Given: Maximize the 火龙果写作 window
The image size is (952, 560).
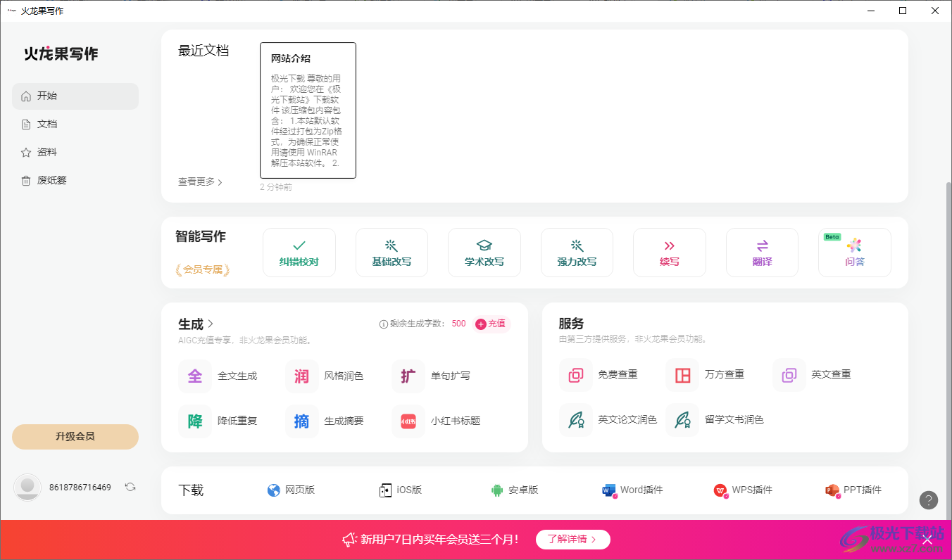Looking at the screenshot, I should coord(903,11).
